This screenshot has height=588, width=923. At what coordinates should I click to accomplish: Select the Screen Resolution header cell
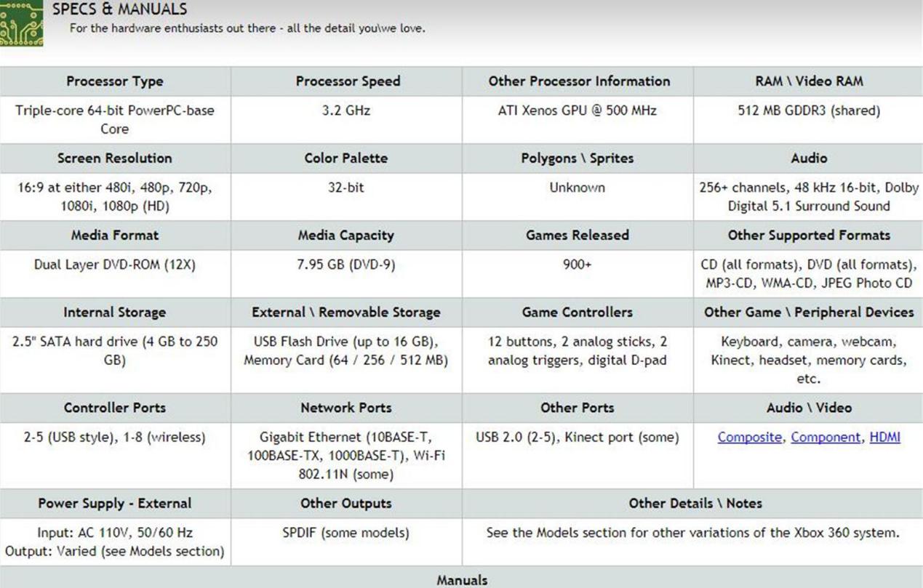point(115,158)
